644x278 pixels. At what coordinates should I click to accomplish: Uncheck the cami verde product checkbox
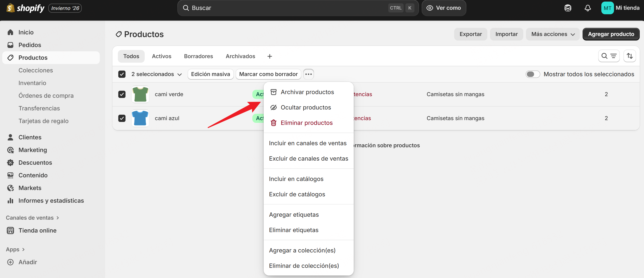pos(122,94)
